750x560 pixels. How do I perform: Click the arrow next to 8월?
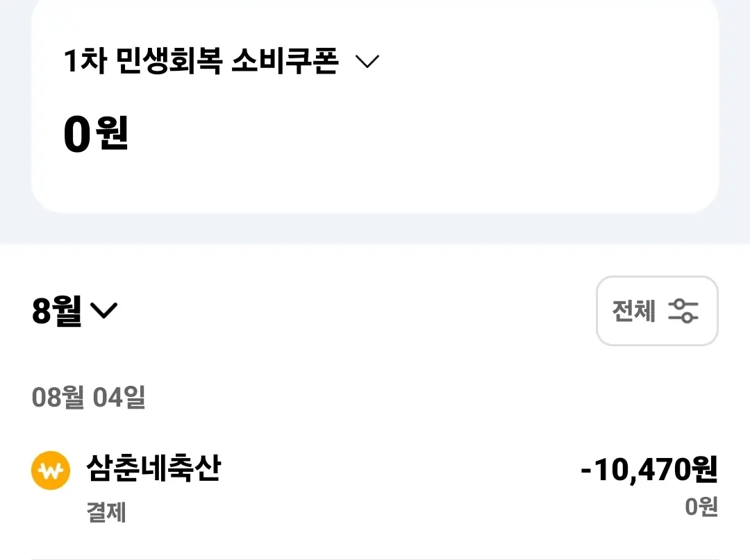coord(103,311)
